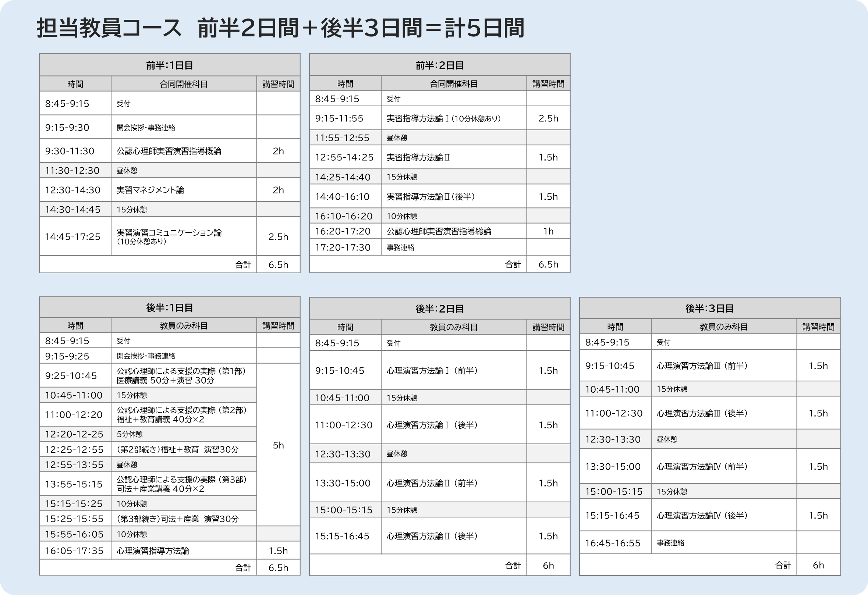
Task: Click the 6.5h total in 前半:2日目
Action: (548, 264)
